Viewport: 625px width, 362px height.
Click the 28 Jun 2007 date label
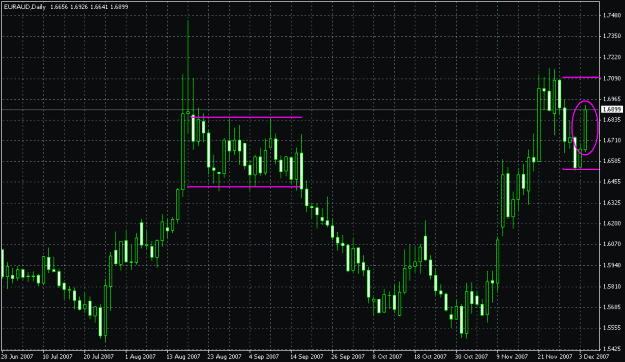pos(17,356)
